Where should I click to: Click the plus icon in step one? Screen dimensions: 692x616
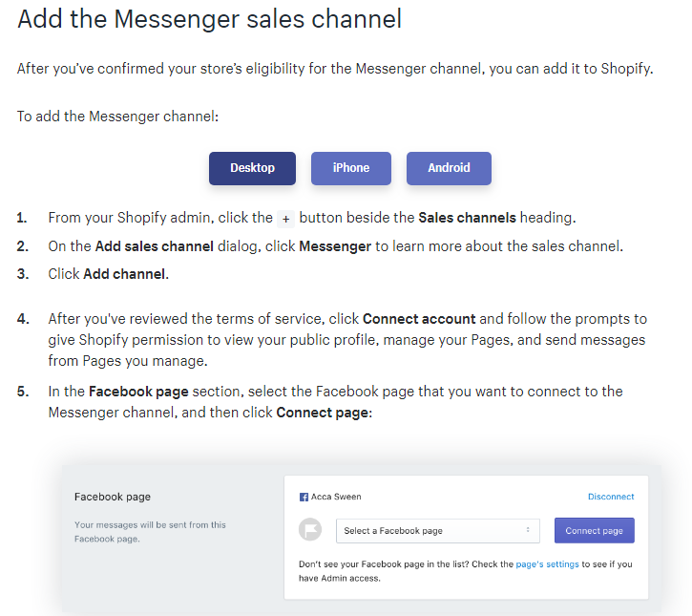click(286, 219)
